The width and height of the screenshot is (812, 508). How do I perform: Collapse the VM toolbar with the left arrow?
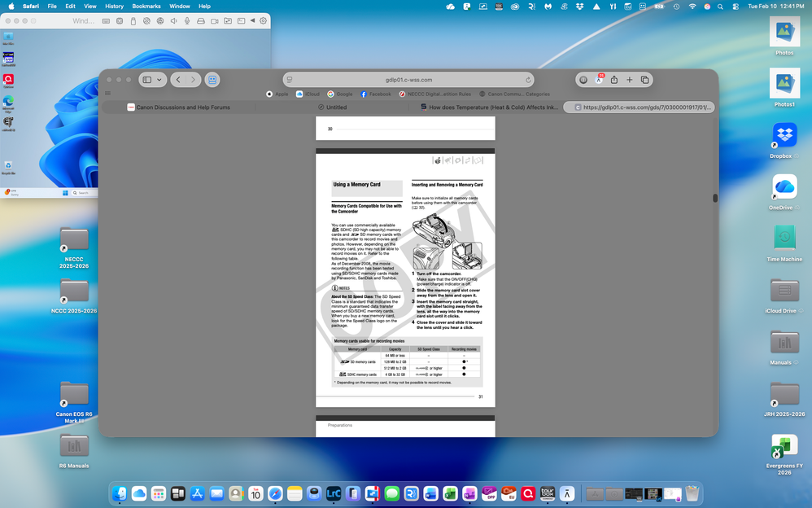click(253, 20)
